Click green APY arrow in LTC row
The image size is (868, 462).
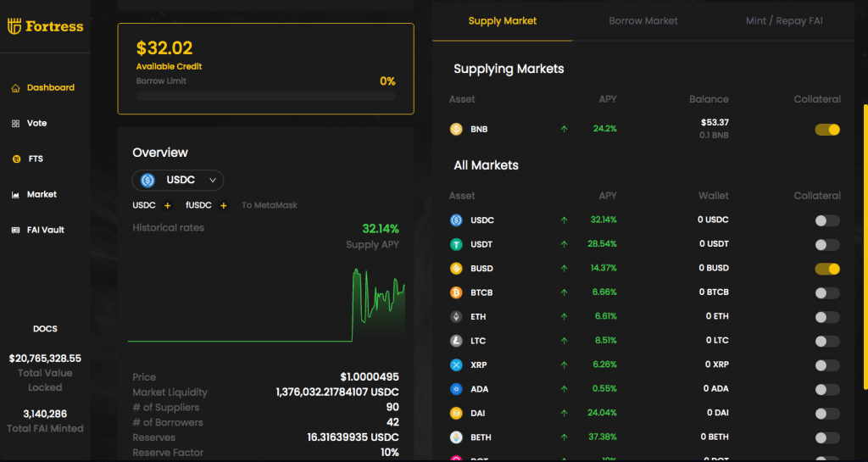(564, 341)
